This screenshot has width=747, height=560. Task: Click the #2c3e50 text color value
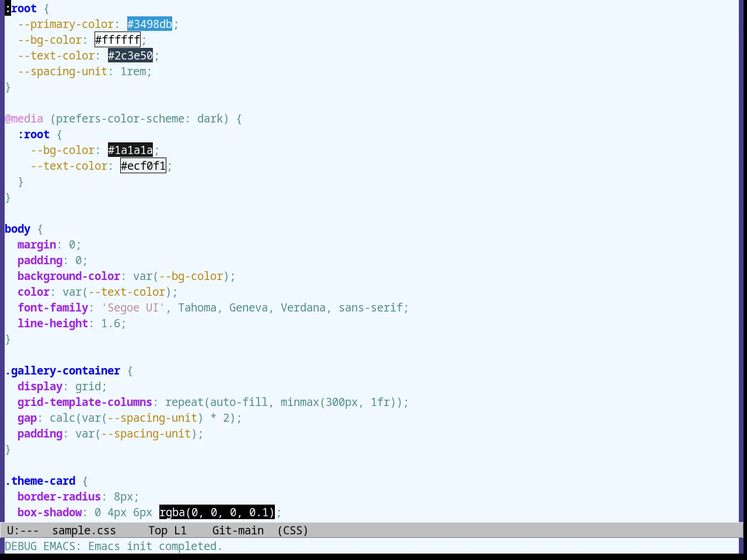[x=130, y=55]
